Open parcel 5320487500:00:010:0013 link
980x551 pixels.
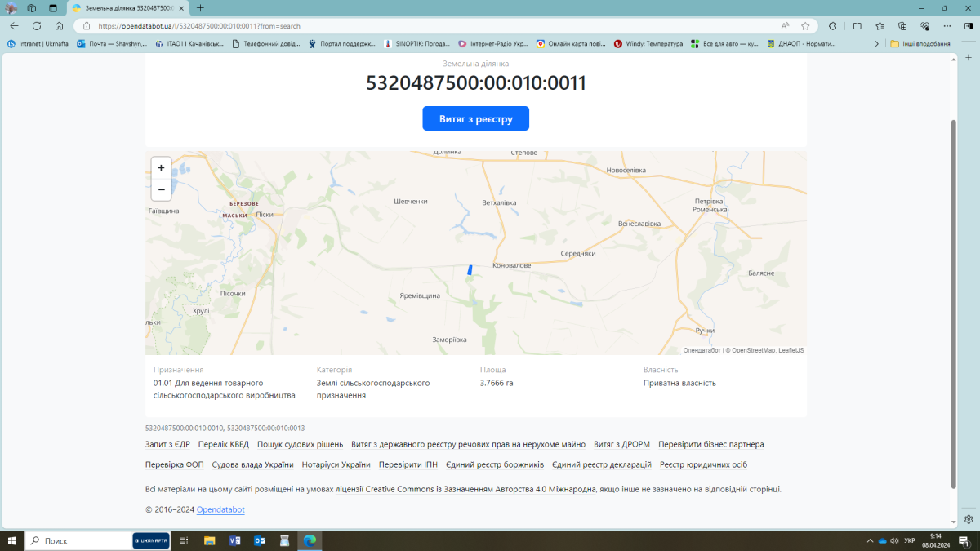[x=265, y=428]
